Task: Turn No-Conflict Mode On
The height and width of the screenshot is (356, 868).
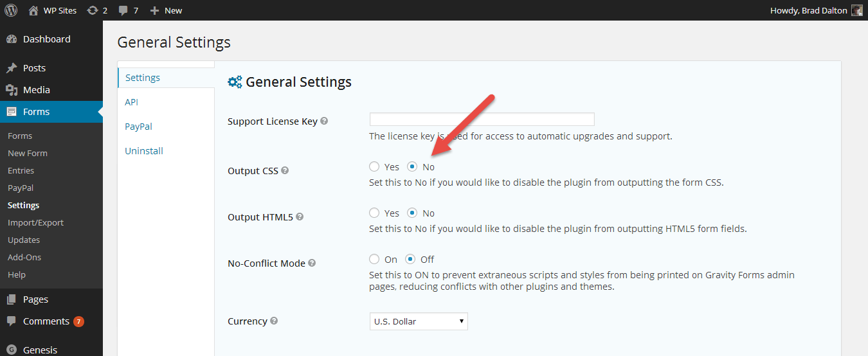Action: [374, 259]
